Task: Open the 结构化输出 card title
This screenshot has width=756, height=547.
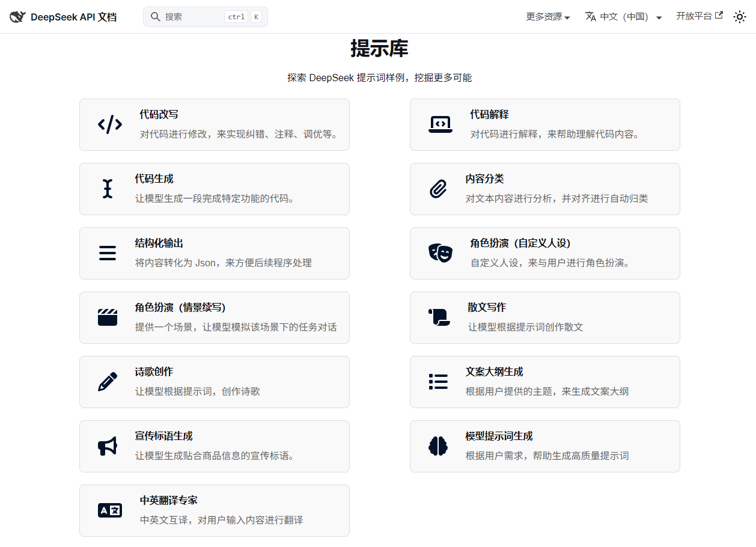Action: (x=159, y=243)
